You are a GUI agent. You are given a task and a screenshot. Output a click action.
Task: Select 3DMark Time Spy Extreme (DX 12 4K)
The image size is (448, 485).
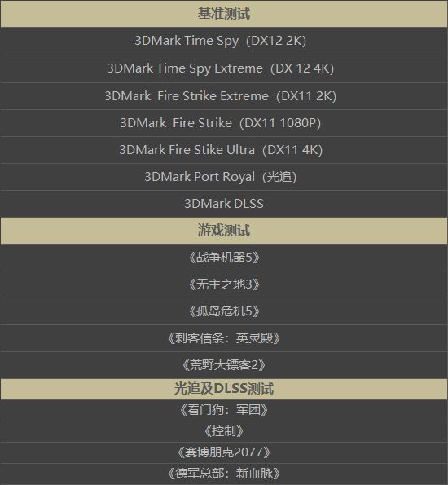224,68
